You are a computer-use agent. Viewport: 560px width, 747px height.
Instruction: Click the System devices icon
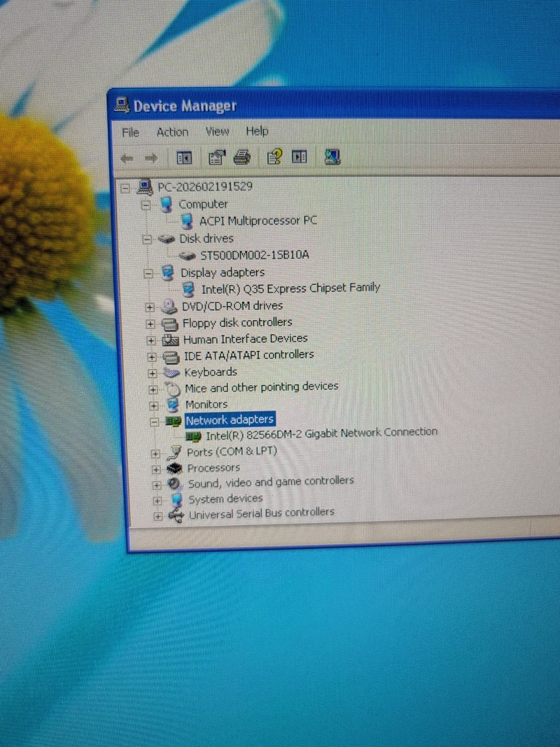point(176,500)
